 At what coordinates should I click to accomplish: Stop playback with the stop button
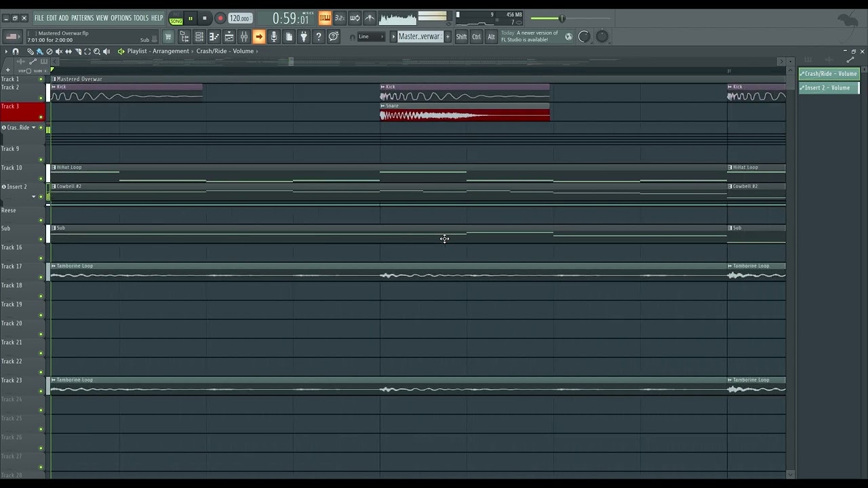pos(205,18)
